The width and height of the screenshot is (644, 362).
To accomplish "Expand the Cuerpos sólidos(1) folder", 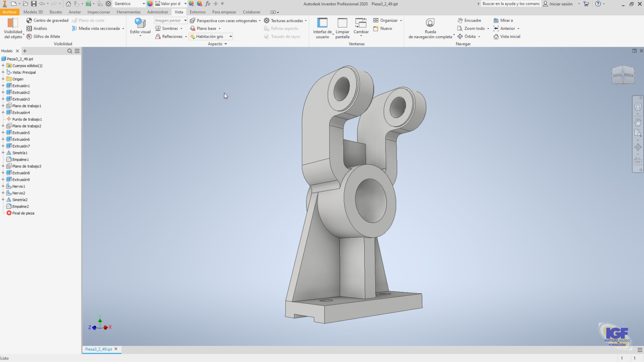I will [x=3, y=66].
